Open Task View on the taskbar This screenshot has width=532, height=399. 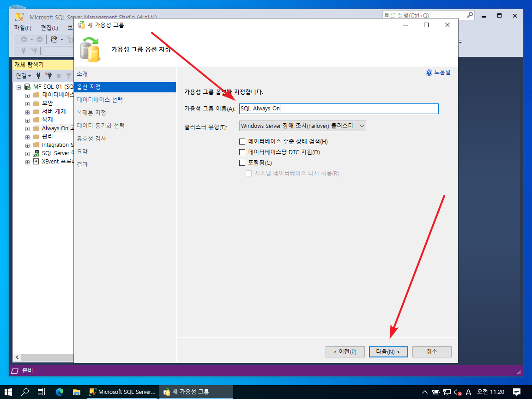coord(42,392)
